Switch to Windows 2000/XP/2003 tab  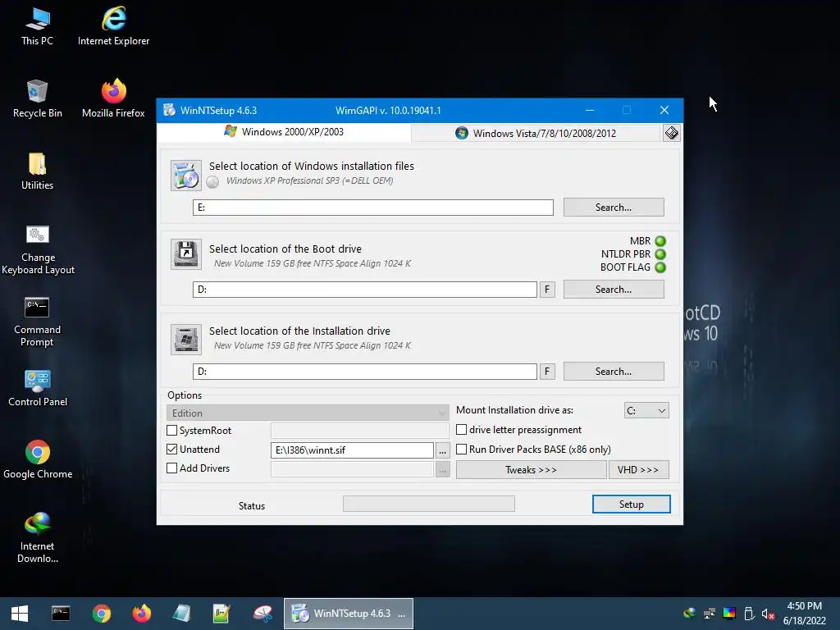click(x=284, y=132)
